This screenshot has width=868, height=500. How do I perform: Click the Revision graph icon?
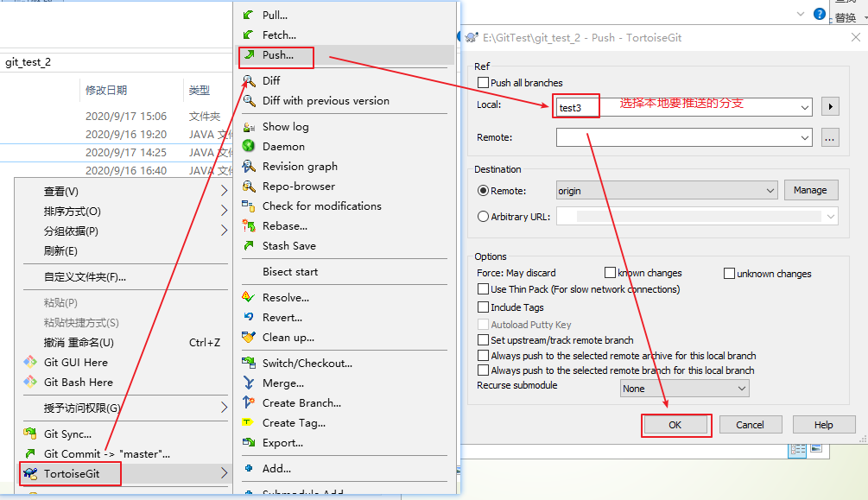[x=249, y=166]
